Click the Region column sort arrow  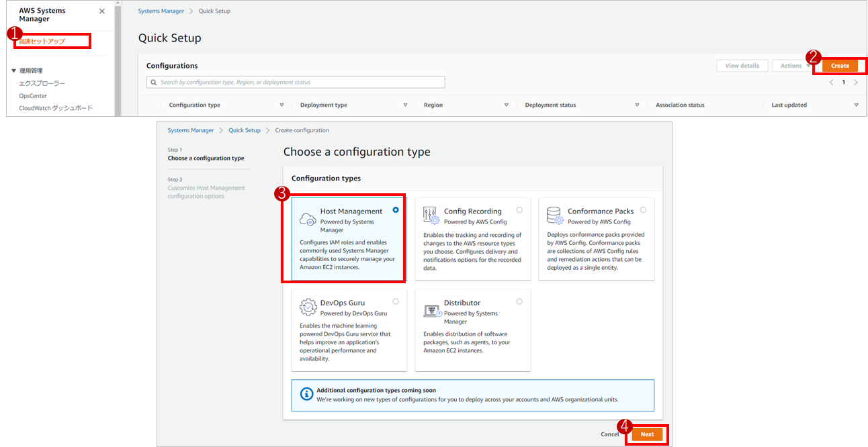[x=506, y=105]
